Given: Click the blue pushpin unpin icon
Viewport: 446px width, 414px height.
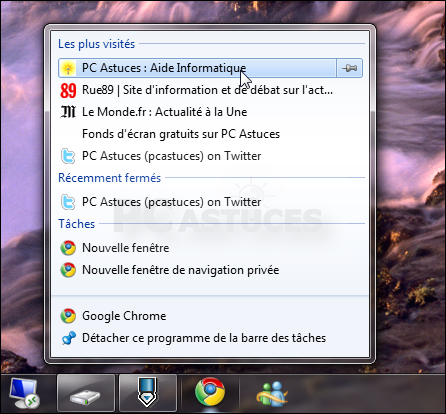Looking at the screenshot, I should [x=69, y=338].
